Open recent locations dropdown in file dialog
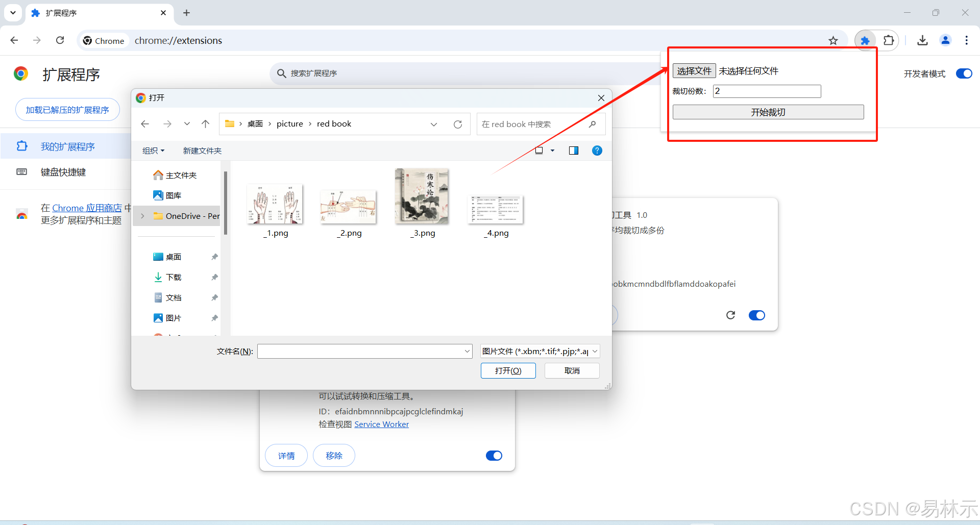 pos(187,124)
